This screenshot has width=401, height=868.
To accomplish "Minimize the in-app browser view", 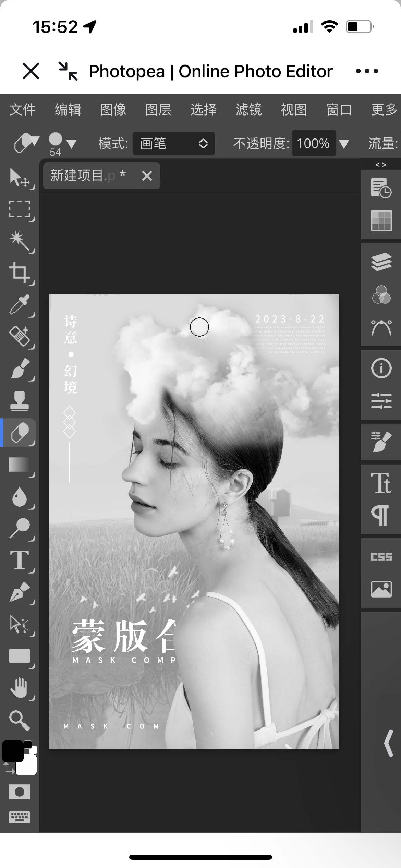I will point(68,71).
